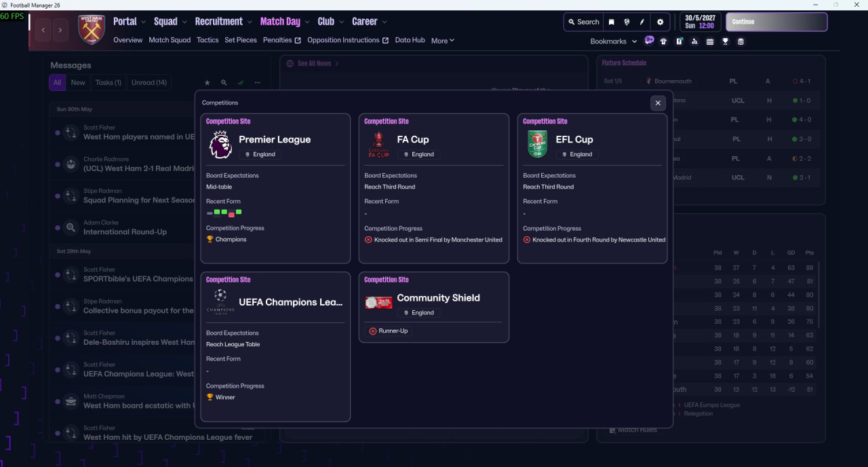Click the England tag under Premier League

260,154
